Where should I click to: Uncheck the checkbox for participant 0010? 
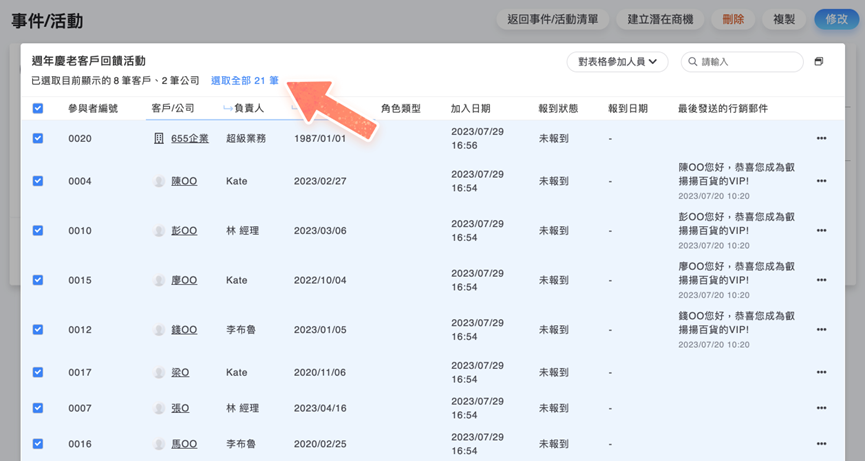click(x=38, y=231)
